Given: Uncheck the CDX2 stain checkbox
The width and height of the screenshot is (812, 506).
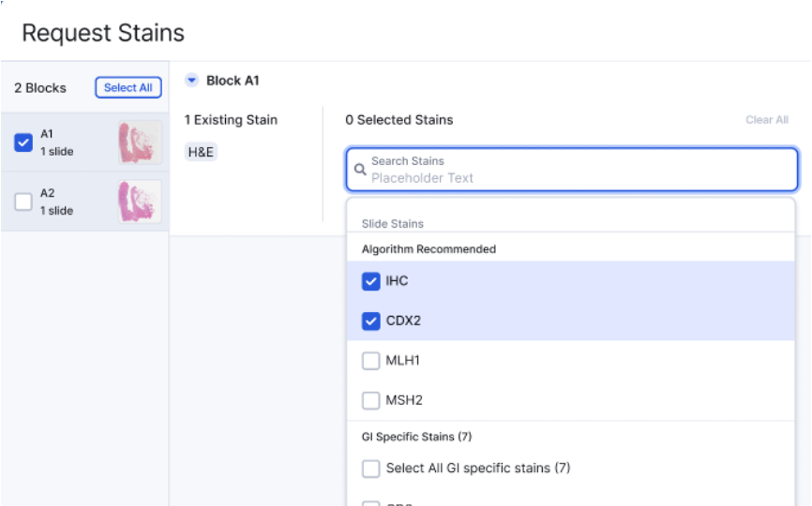Looking at the screenshot, I should pos(371,321).
